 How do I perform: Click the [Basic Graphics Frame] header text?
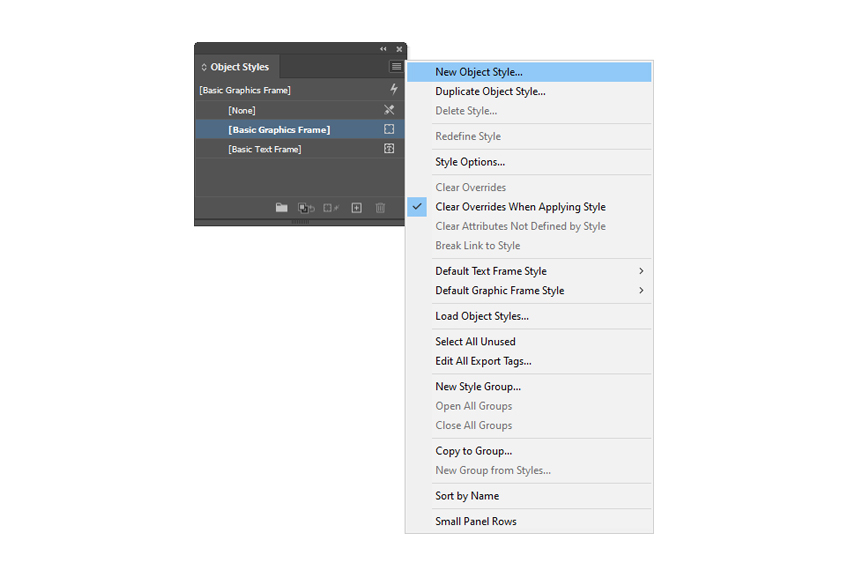point(245,90)
